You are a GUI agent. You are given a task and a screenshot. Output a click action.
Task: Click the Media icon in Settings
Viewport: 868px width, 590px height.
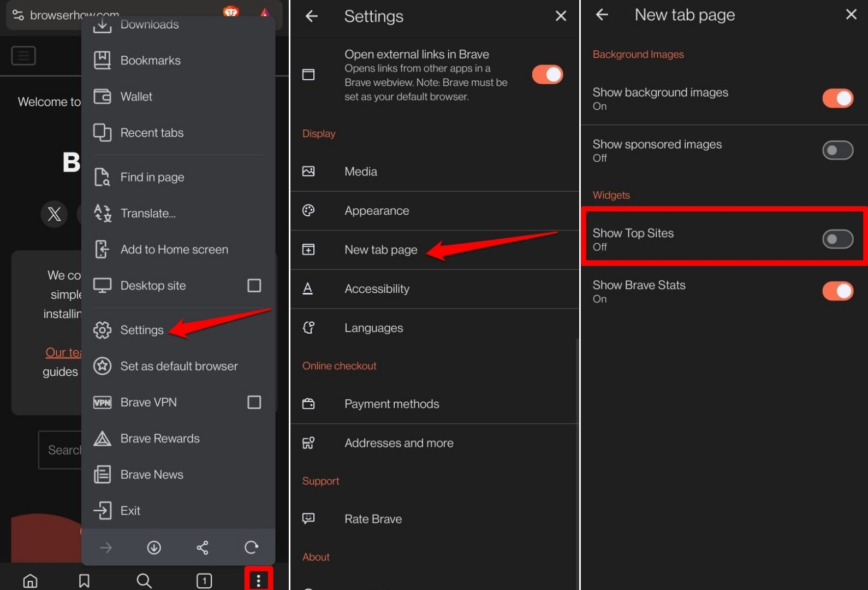(x=308, y=172)
